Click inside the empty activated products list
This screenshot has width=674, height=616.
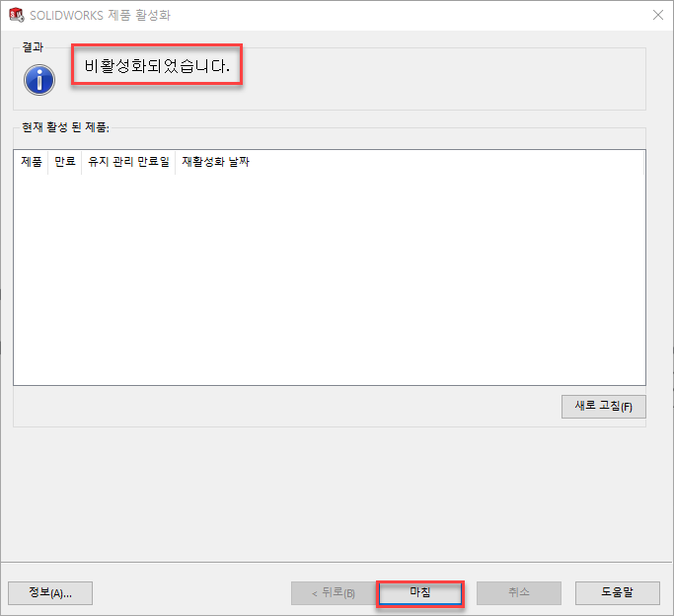point(330,279)
